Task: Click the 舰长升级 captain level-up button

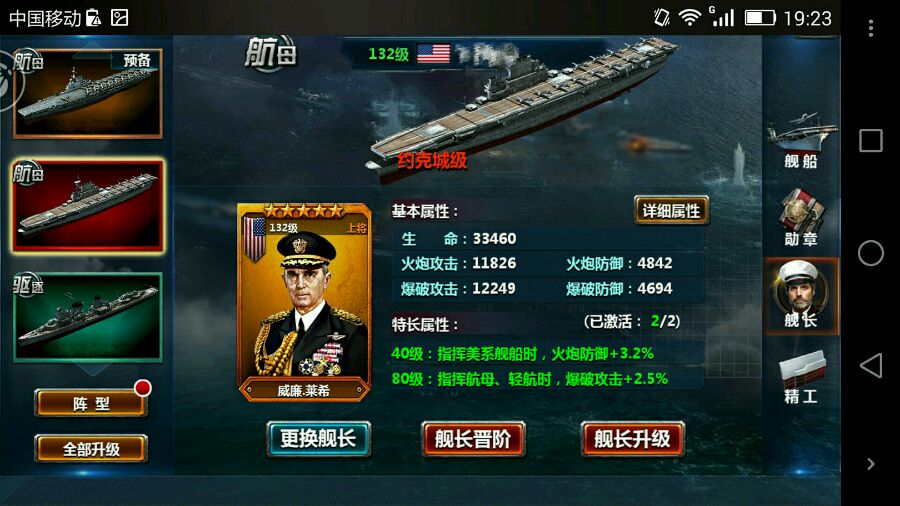Action: [633, 439]
